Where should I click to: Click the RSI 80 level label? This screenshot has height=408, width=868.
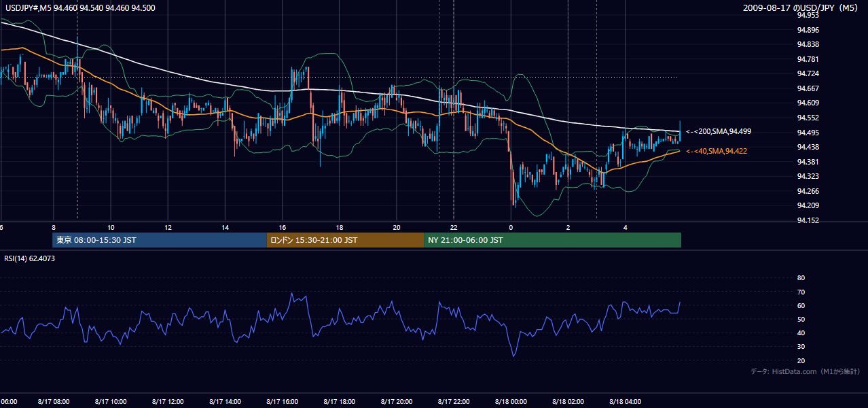[801, 278]
